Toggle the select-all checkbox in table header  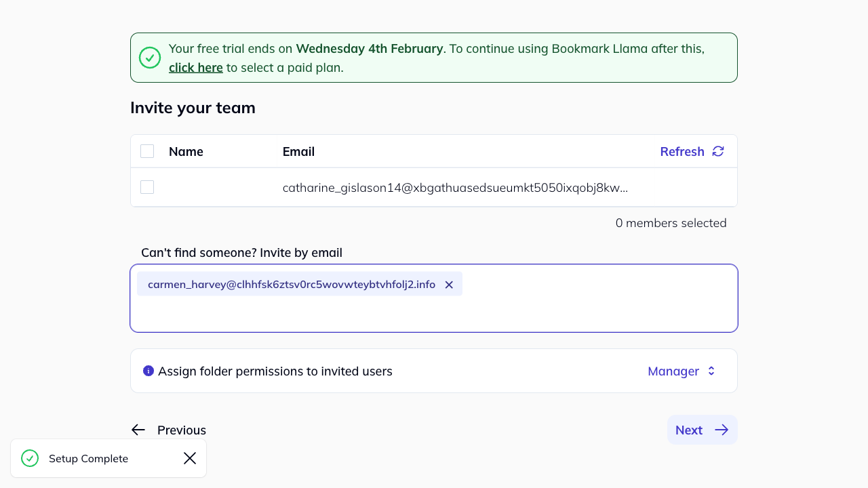pos(147,151)
